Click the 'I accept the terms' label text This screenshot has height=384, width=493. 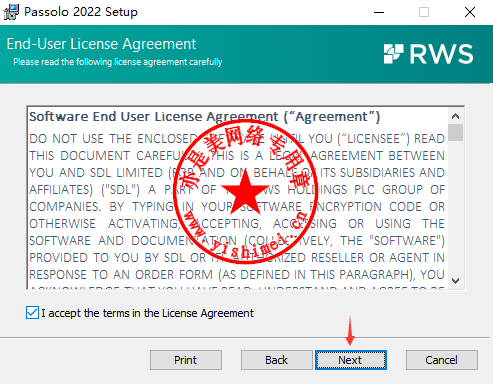click(147, 313)
